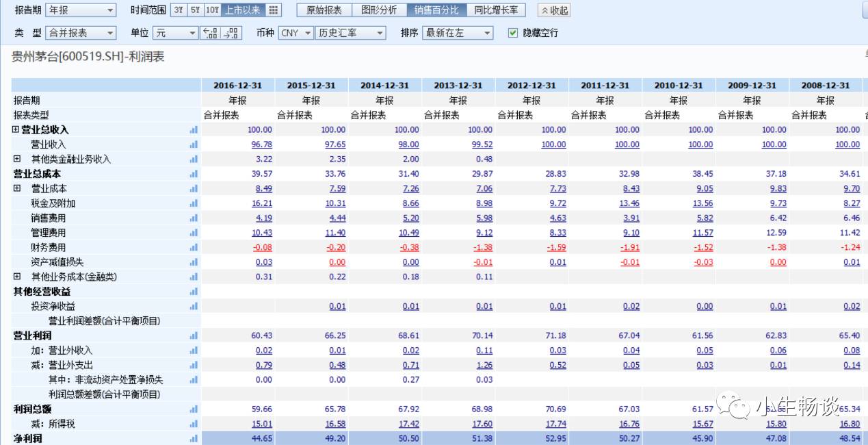
Task: Select 2012 营业利润 value 71.18
Action: tap(556, 335)
